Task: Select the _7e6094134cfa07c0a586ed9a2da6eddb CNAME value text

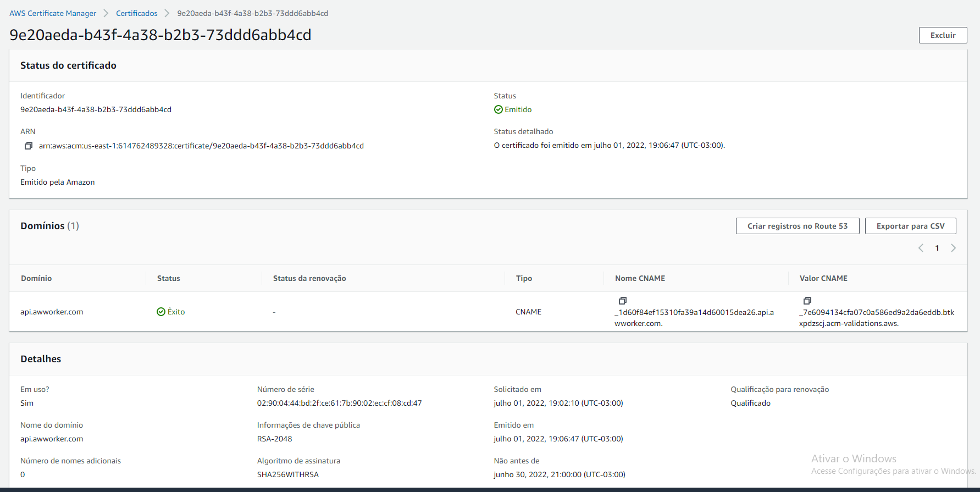Action: (x=877, y=318)
